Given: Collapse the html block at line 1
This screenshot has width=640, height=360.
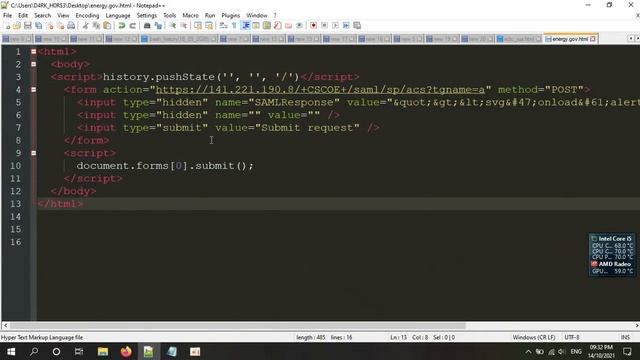Looking at the screenshot, I should [x=33, y=51].
